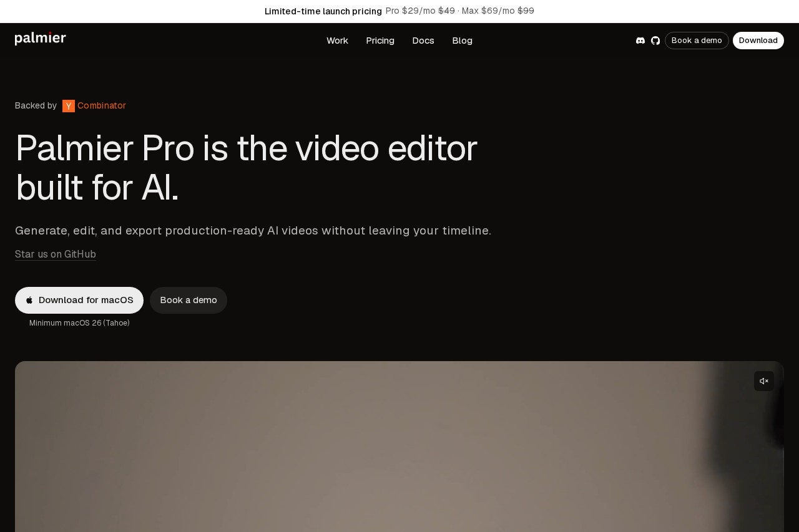Viewport: 799px width, 532px height.
Task: Click the 'Generate, edit, and export' subtitle
Action: point(253,231)
